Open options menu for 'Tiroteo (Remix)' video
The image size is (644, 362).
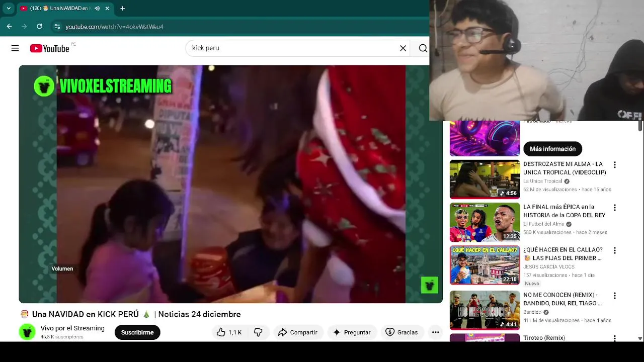coord(614,338)
